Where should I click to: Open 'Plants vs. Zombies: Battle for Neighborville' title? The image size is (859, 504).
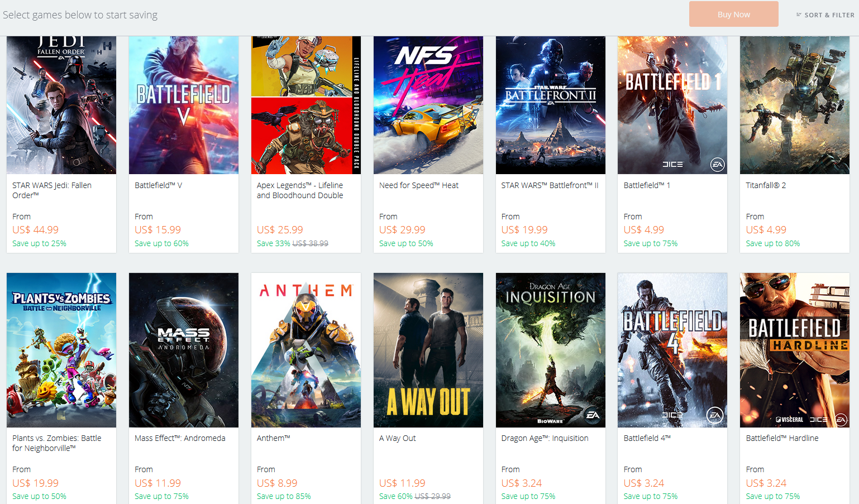click(x=57, y=443)
